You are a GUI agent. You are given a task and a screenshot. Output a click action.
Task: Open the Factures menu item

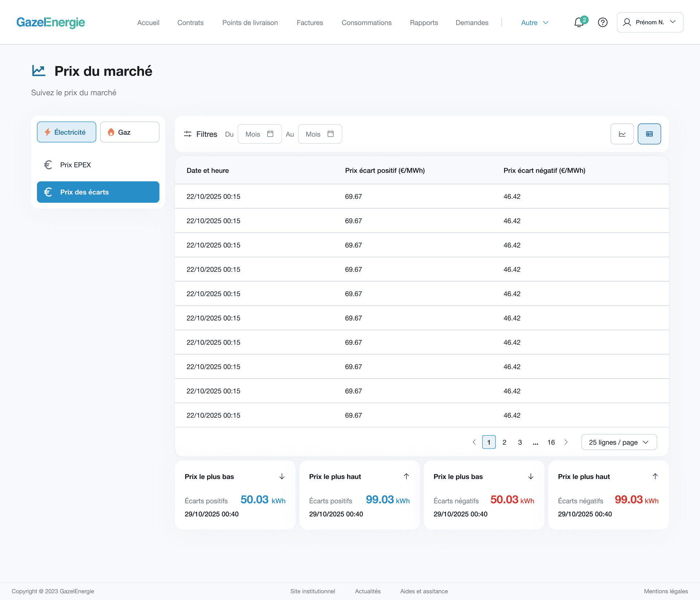tap(310, 23)
